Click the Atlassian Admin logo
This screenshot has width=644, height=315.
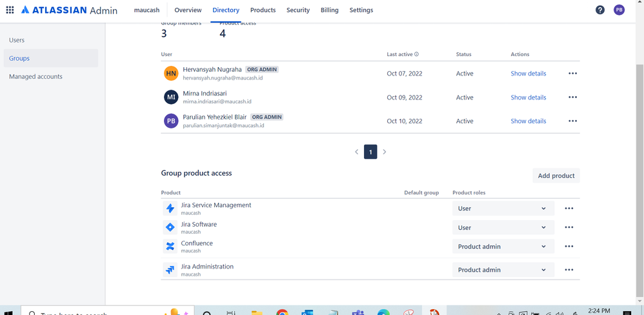(x=69, y=10)
